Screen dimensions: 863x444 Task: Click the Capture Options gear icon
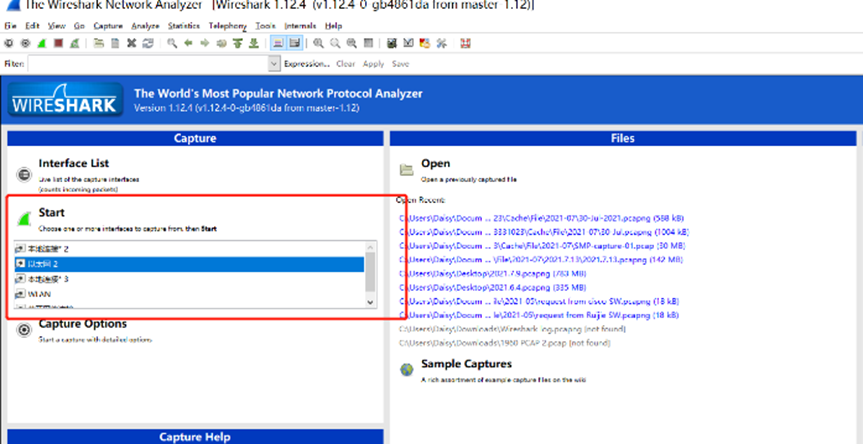(23, 330)
